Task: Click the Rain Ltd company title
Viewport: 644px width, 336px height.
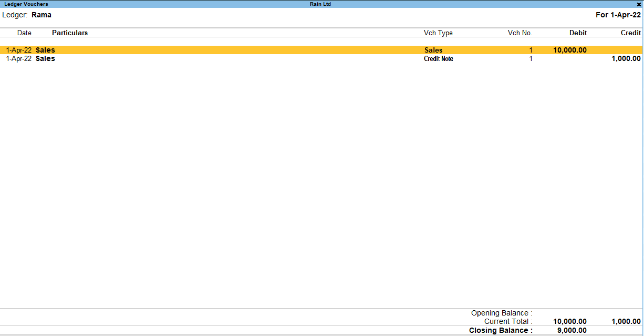Action: (x=320, y=4)
